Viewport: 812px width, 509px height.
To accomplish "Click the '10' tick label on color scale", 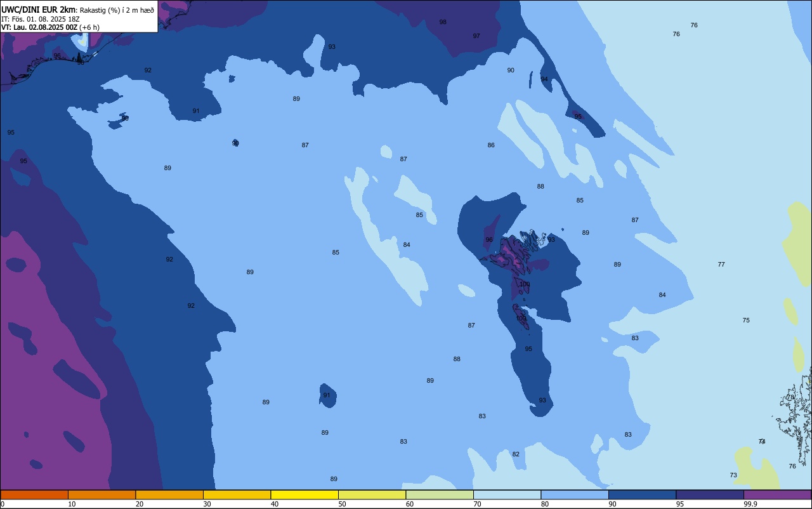I will coord(72,504).
